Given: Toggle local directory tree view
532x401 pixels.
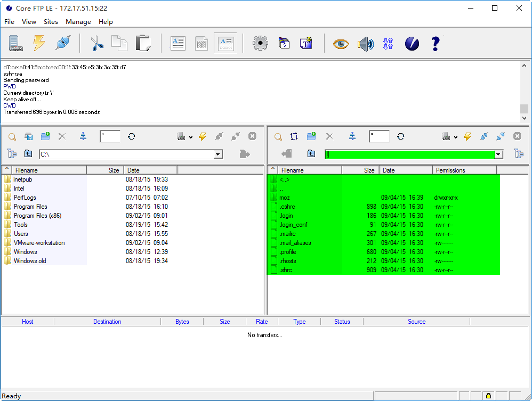Looking at the screenshot, I should click(x=12, y=153).
